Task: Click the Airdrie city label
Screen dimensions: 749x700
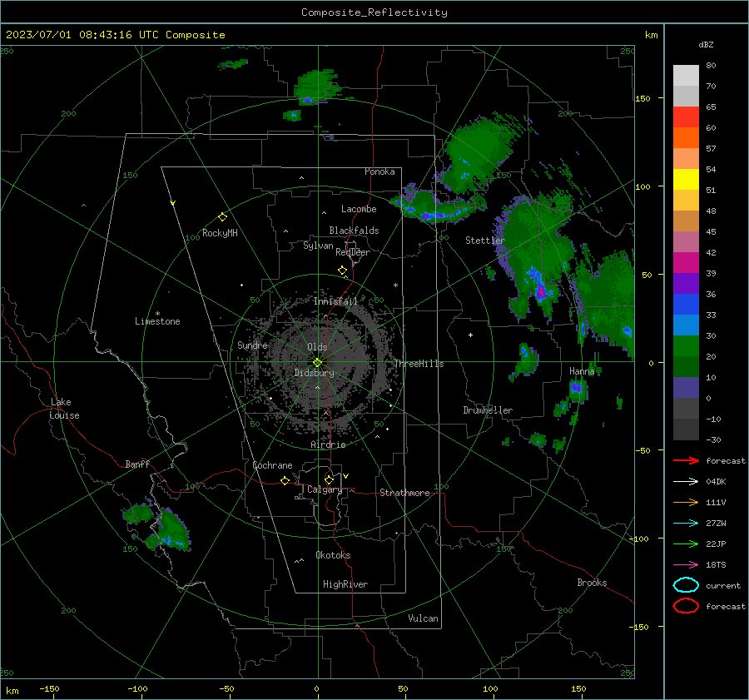Action: click(328, 444)
